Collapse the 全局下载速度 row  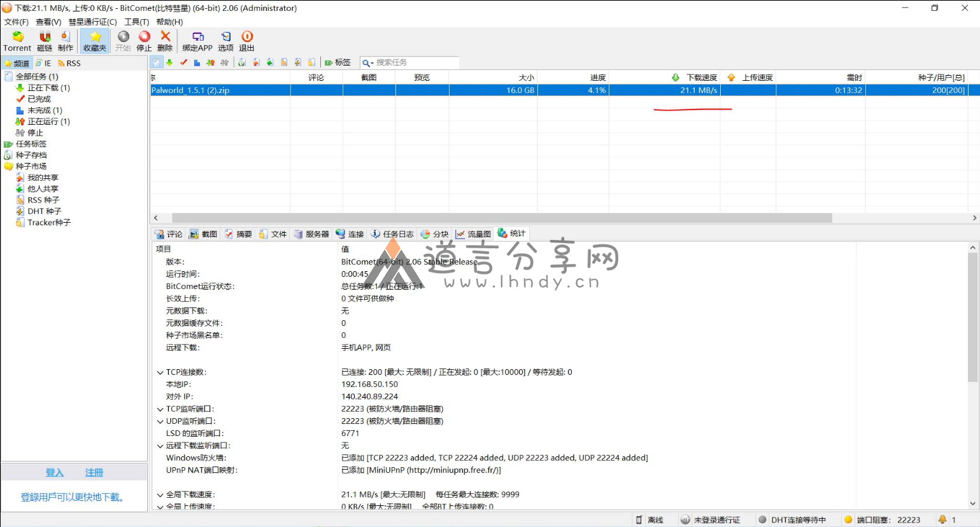(x=160, y=495)
